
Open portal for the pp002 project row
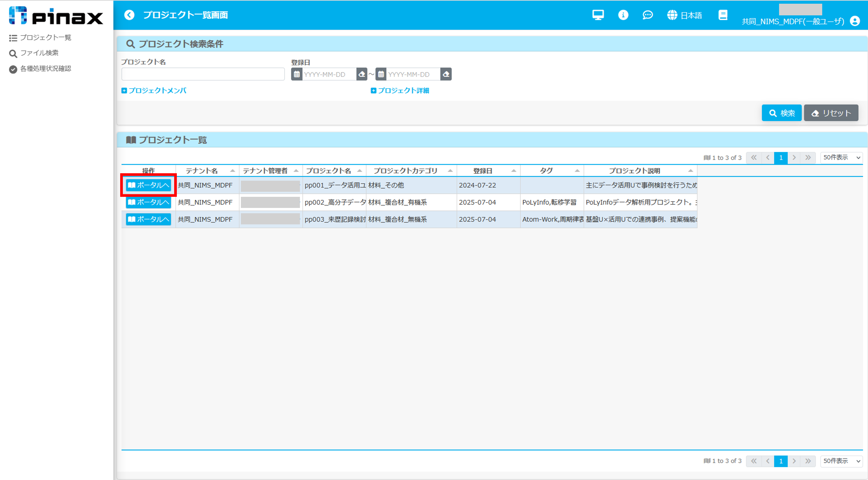(148, 202)
